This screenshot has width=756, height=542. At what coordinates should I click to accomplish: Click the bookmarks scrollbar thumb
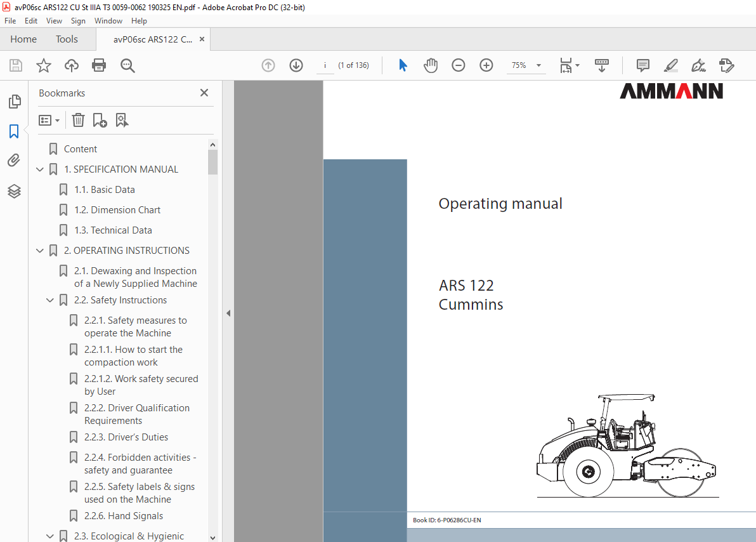pos(212,162)
